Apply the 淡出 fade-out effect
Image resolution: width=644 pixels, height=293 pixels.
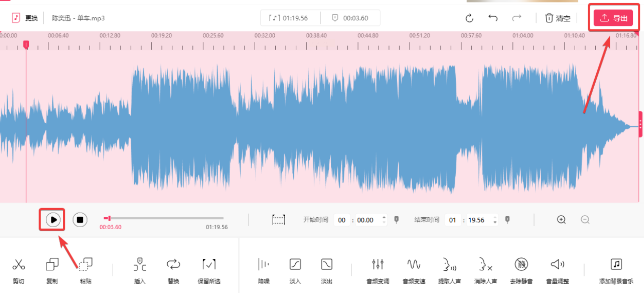point(326,265)
